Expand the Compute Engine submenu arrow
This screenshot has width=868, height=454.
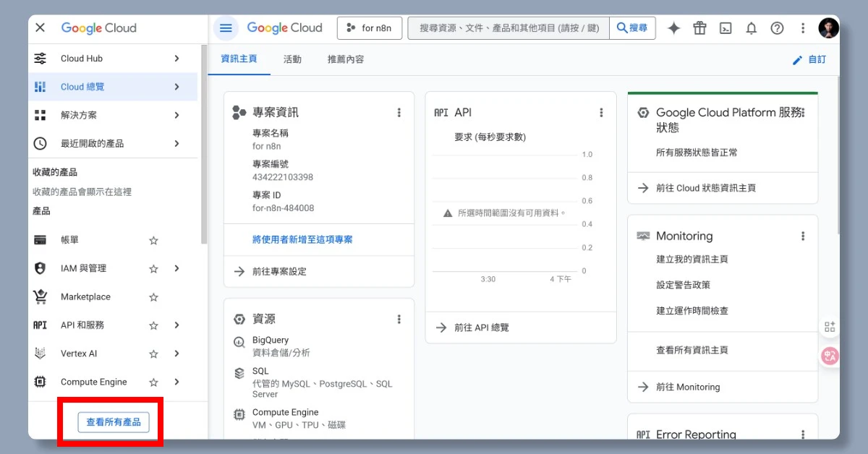176,382
